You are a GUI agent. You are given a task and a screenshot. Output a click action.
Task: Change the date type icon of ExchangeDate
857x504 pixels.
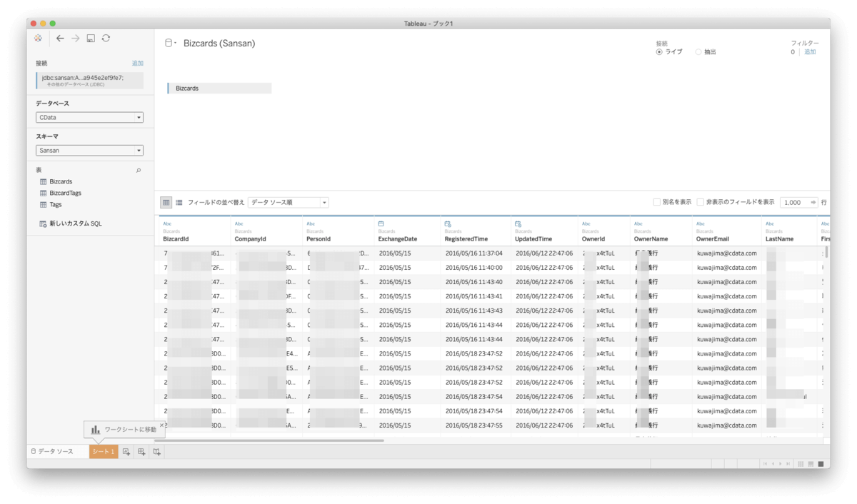[381, 223]
